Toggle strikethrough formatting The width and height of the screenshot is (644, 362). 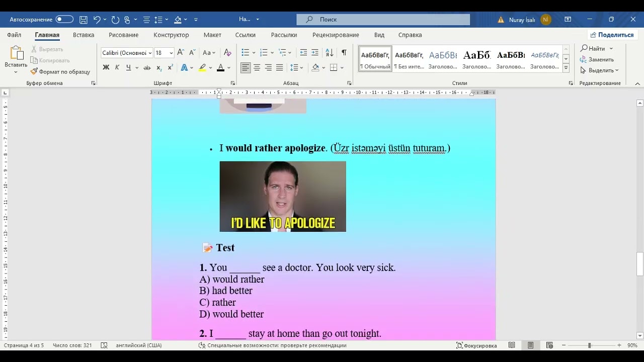tap(147, 67)
